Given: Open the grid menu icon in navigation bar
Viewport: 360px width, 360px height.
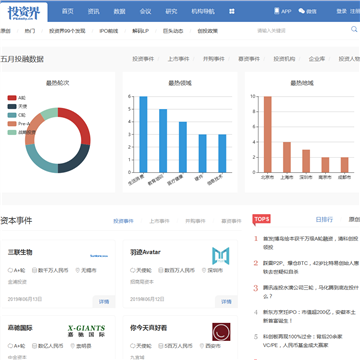Looking at the screenshot, I should 232,11.
